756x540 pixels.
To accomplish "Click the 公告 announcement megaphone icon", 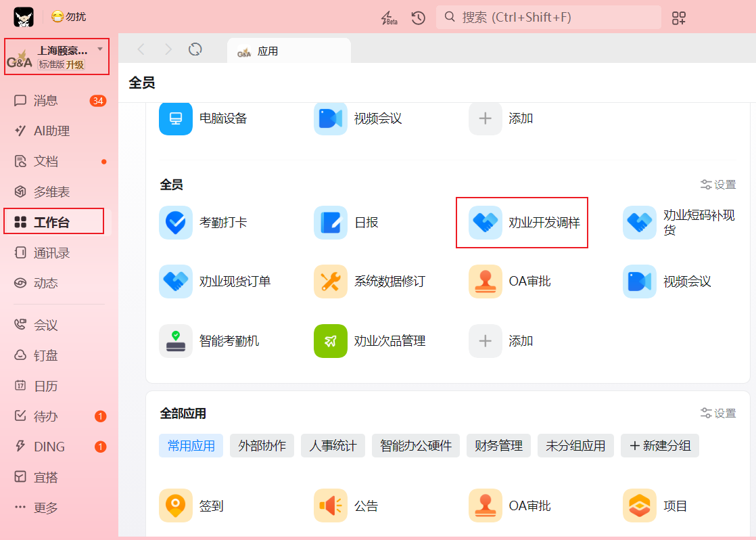I will click(331, 505).
